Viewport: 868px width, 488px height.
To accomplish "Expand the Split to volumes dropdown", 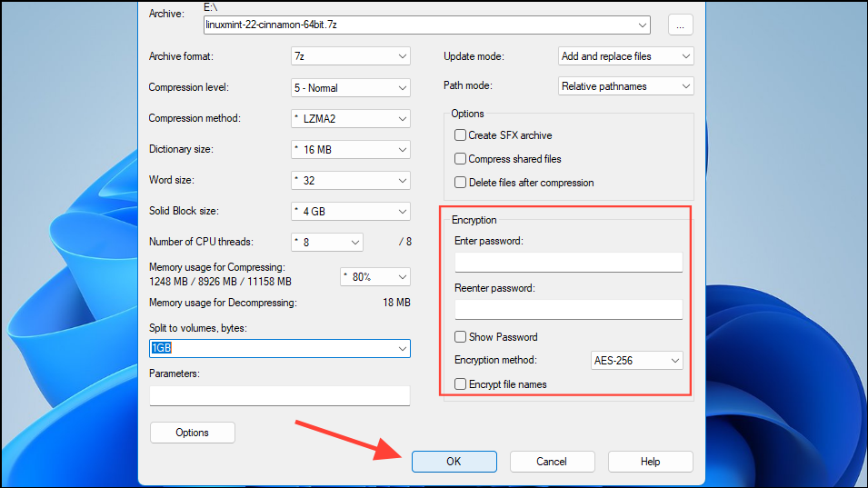I will 403,349.
